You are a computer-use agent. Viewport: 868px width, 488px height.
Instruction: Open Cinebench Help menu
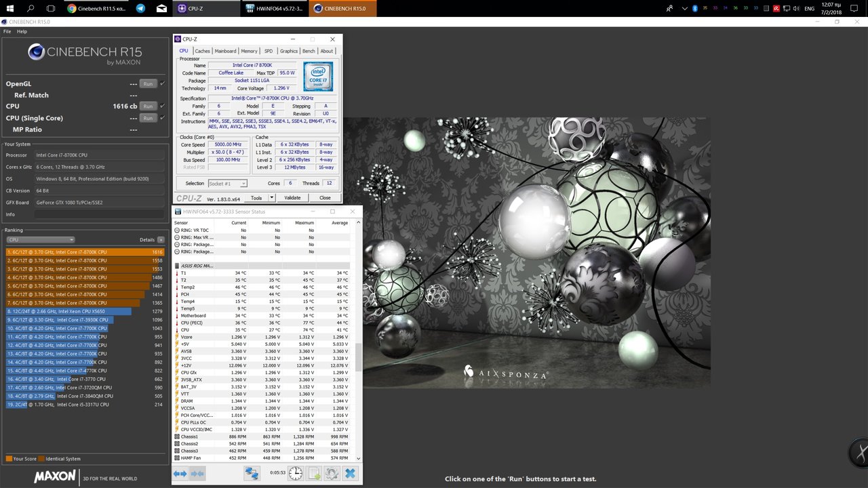click(22, 31)
